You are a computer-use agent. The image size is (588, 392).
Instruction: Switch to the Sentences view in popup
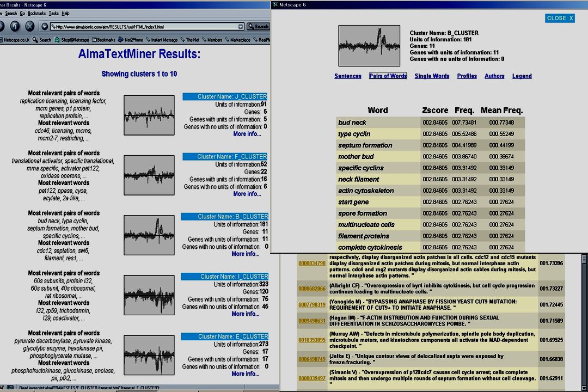[348, 76]
